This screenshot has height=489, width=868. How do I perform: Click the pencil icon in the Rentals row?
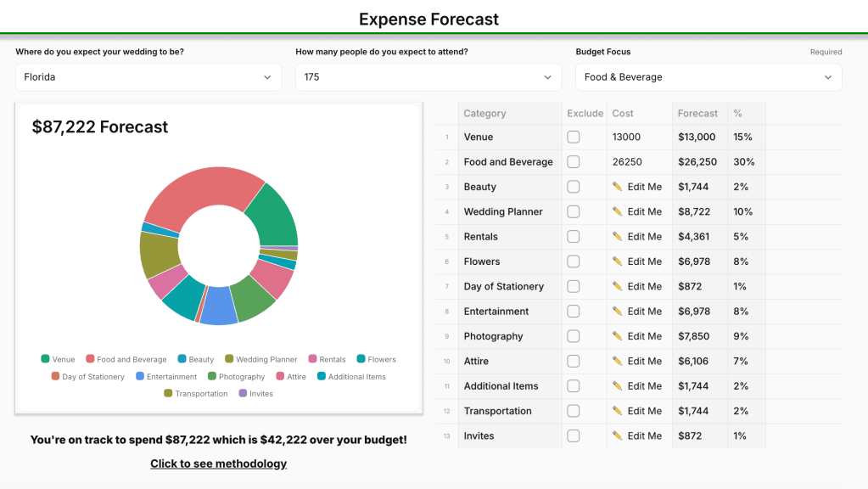click(x=617, y=237)
